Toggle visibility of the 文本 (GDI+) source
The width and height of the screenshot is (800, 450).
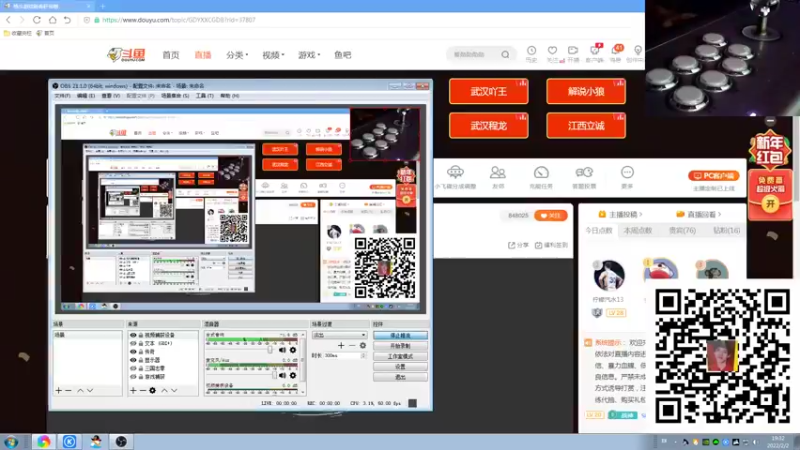point(133,343)
